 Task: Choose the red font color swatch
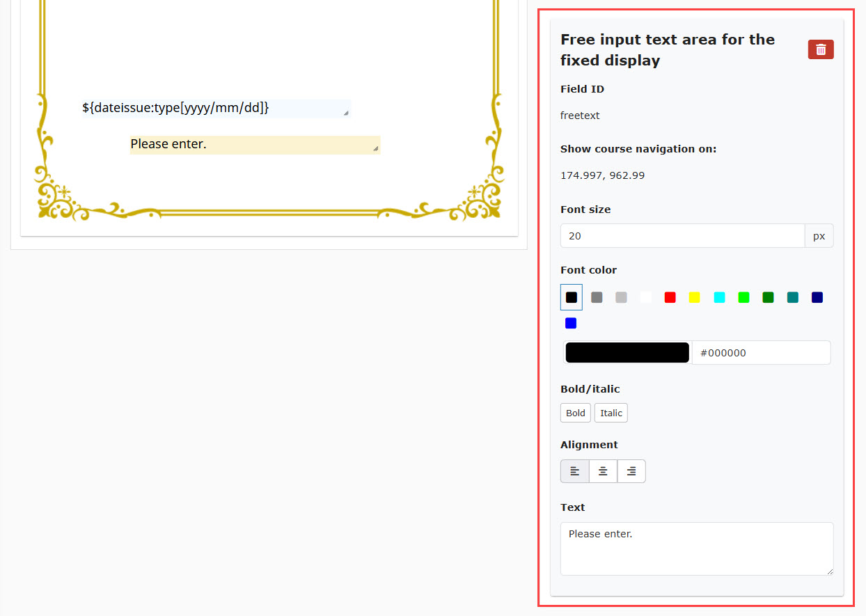pos(670,297)
